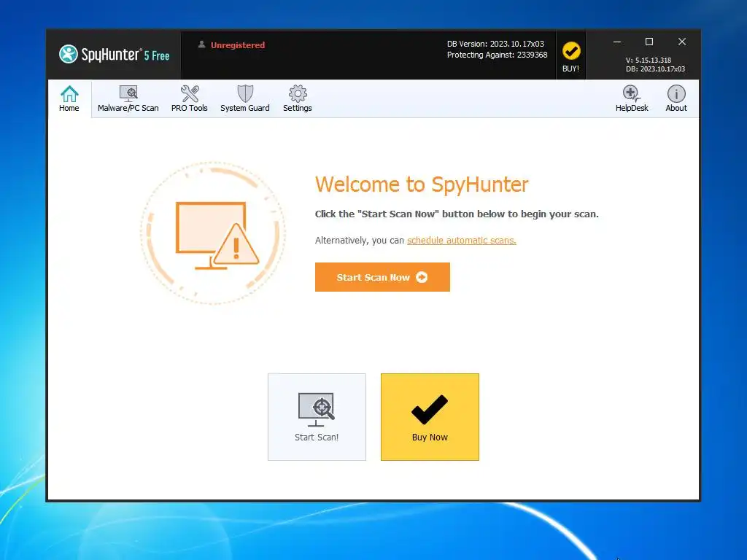Click the orange Start Scan Now button

point(382,277)
